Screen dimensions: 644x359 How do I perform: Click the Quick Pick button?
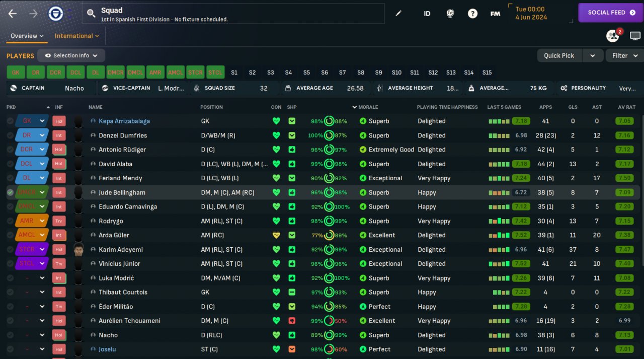coord(559,55)
